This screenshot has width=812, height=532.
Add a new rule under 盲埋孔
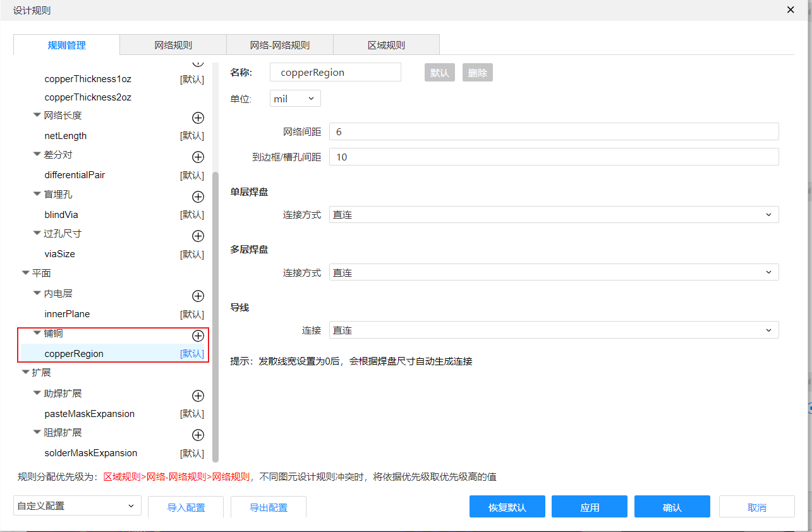(198, 196)
